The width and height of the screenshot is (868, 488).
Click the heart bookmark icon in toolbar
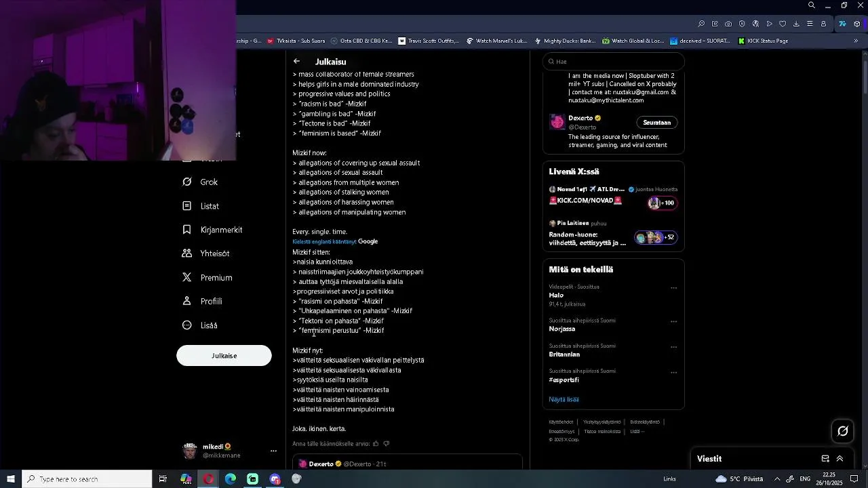pos(783,24)
